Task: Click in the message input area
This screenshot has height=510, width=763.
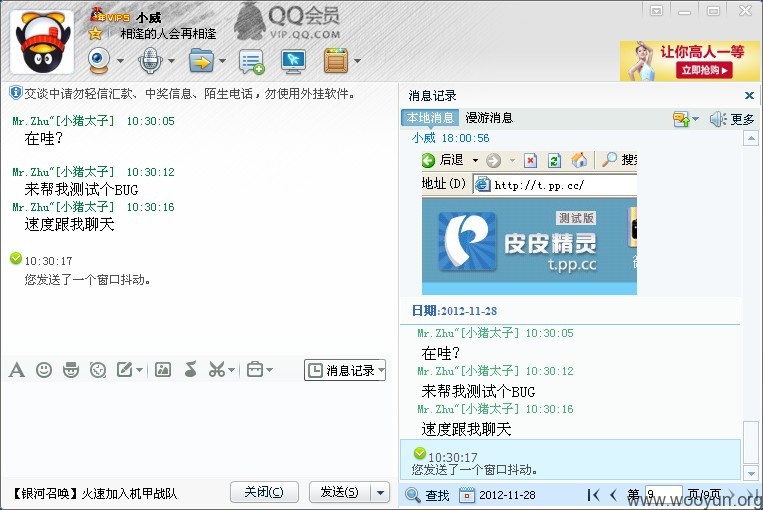Action: [199, 431]
